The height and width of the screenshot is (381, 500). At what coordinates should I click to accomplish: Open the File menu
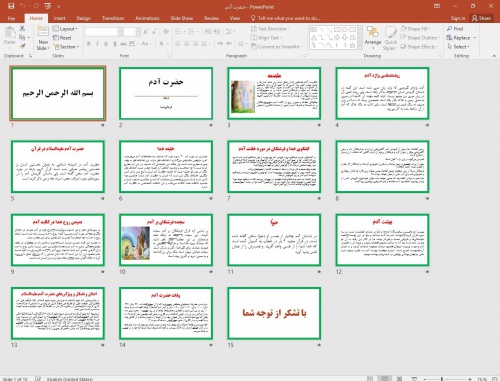point(11,18)
